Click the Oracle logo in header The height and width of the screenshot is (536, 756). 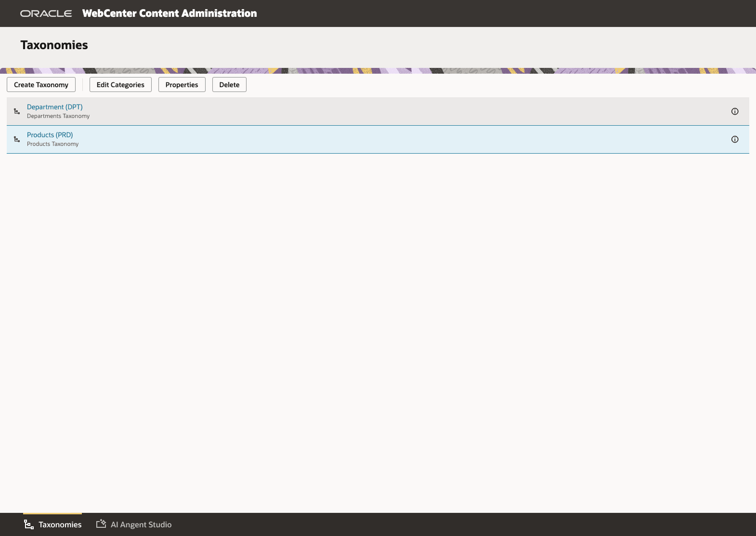click(46, 13)
